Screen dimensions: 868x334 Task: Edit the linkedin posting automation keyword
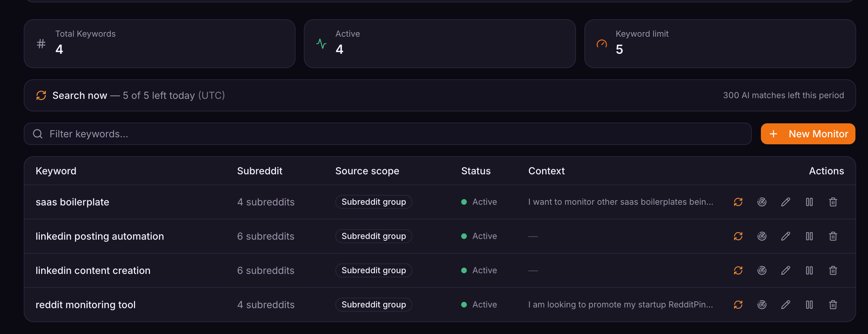(786, 236)
